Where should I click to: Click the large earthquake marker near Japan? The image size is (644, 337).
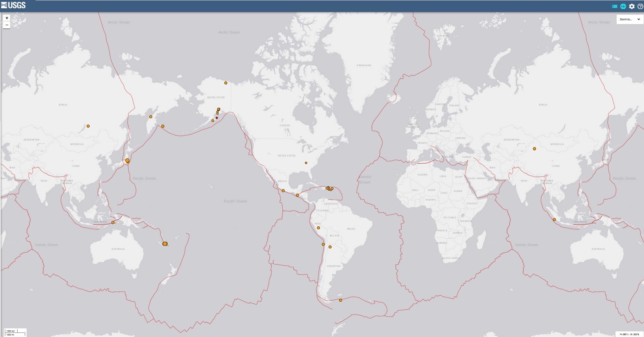tap(128, 161)
